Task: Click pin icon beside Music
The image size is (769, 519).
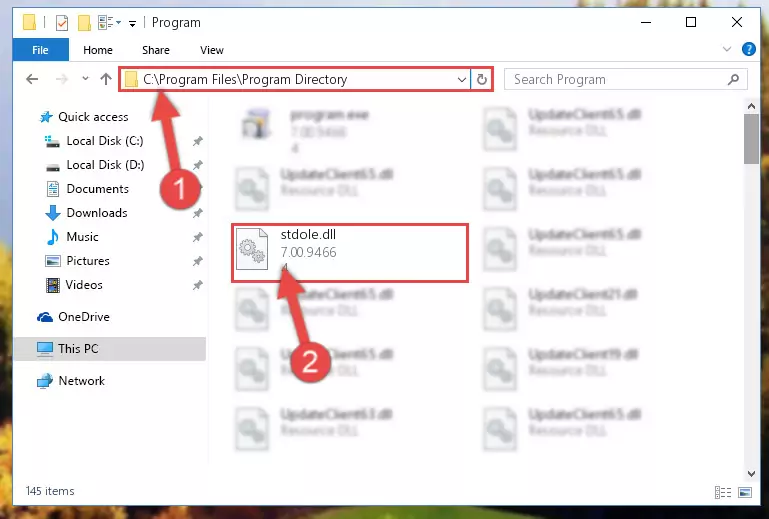Action: pos(197,237)
